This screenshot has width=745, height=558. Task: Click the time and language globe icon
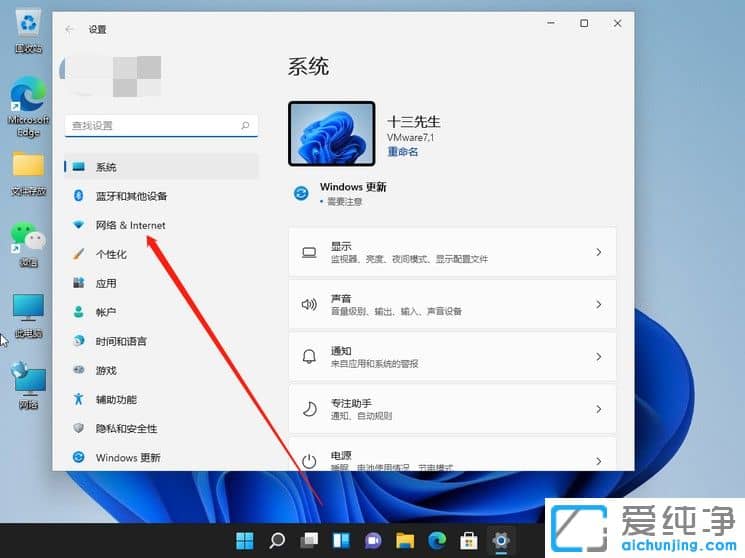click(x=78, y=341)
